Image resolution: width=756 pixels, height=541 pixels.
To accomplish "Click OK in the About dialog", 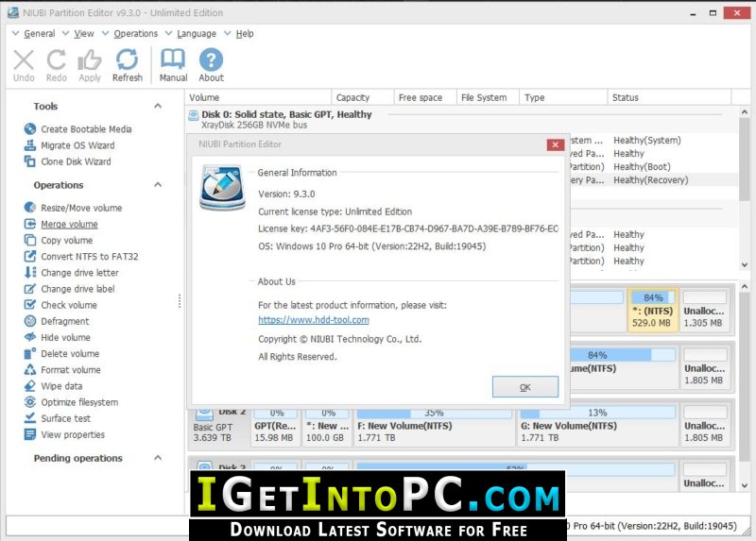I will (x=525, y=387).
